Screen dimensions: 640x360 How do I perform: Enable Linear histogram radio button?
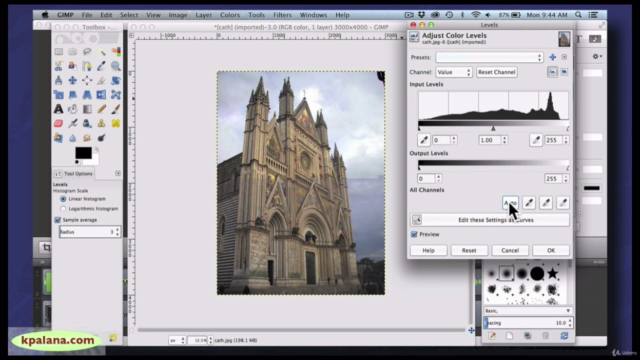click(63, 199)
